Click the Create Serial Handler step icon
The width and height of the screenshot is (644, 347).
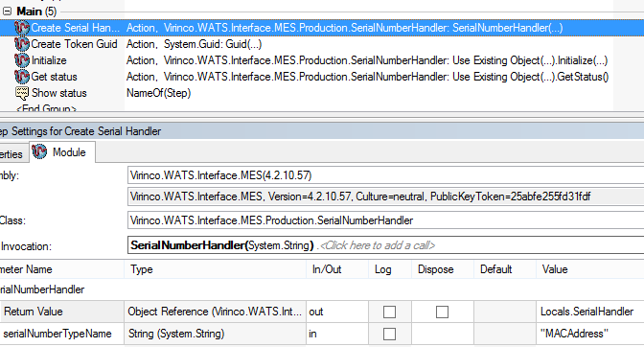pos(22,28)
